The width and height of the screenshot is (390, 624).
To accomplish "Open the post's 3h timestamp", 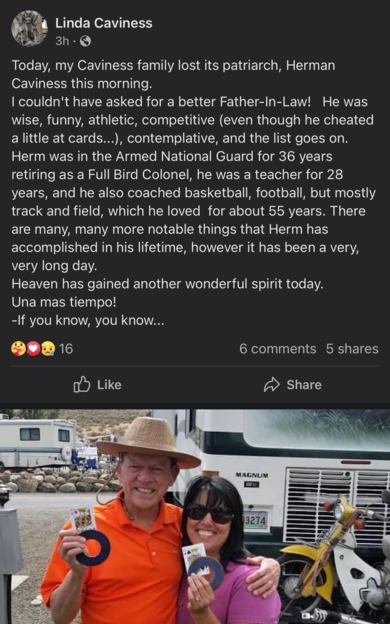I will [62, 41].
